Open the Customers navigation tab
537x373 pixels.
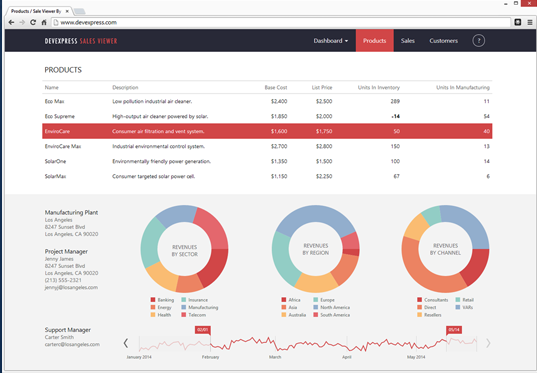tap(444, 41)
